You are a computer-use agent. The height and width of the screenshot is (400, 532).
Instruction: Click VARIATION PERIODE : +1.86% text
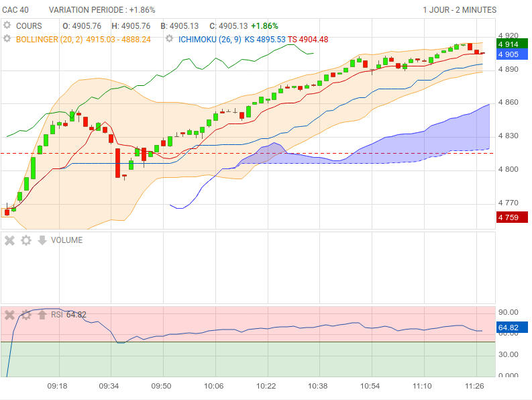pyautogui.click(x=102, y=10)
